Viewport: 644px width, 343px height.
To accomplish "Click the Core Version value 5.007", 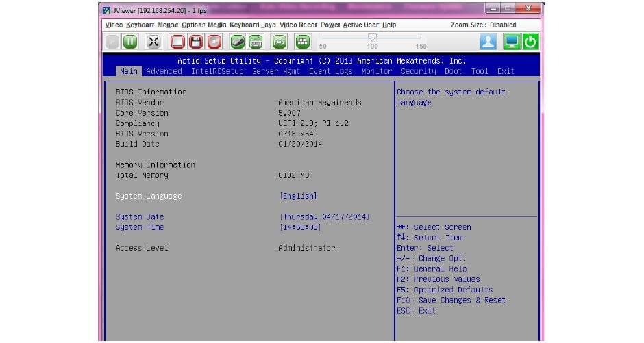I will point(290,113).
